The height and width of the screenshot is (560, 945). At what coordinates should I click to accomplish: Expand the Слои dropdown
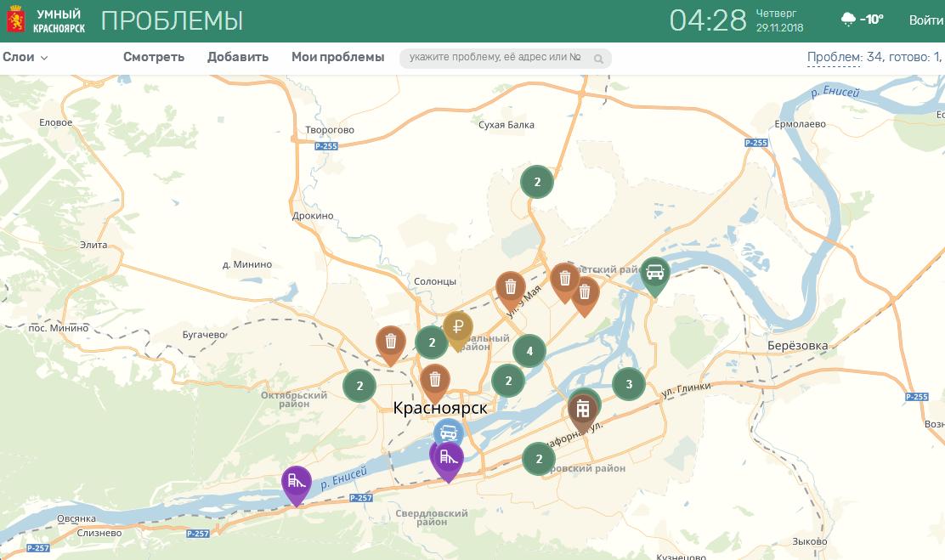tap(25, 57)
